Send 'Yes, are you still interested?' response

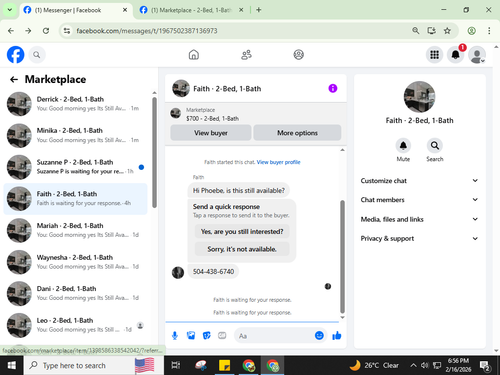click(x=242, y=231)
